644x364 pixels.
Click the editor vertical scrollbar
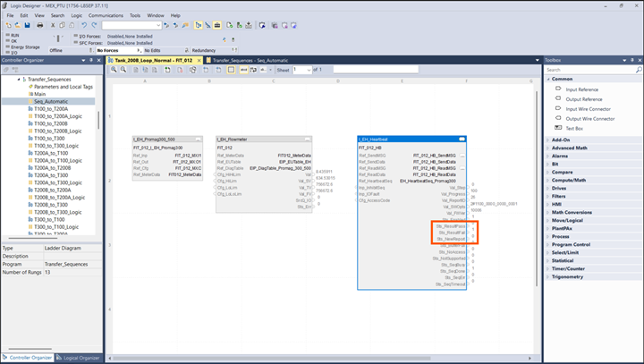pyautogui.click(x=537, y=189)
